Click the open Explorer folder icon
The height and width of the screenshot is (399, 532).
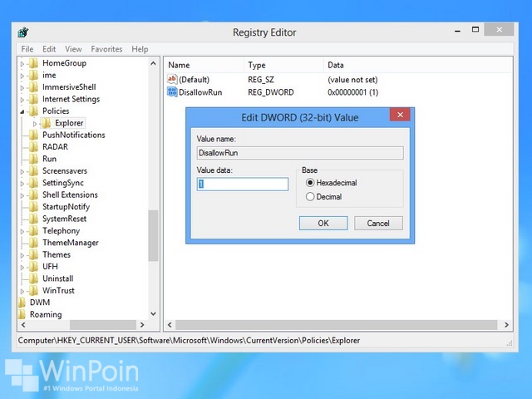pos(47,123)
